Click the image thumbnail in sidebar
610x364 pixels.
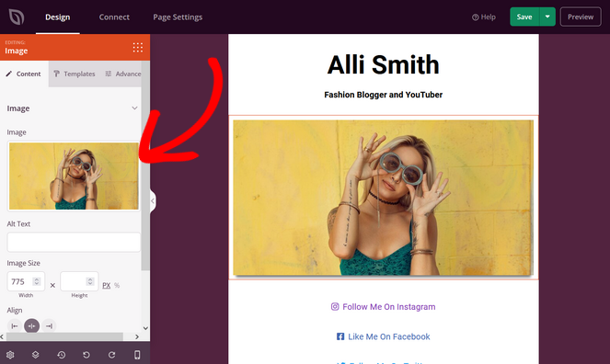coord(74,176)
